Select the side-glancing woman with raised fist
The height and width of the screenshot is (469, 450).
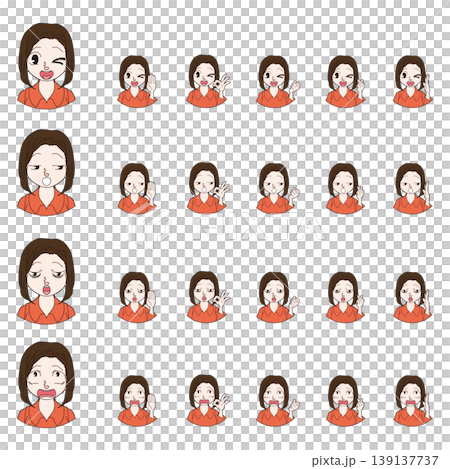click(278, 189)
